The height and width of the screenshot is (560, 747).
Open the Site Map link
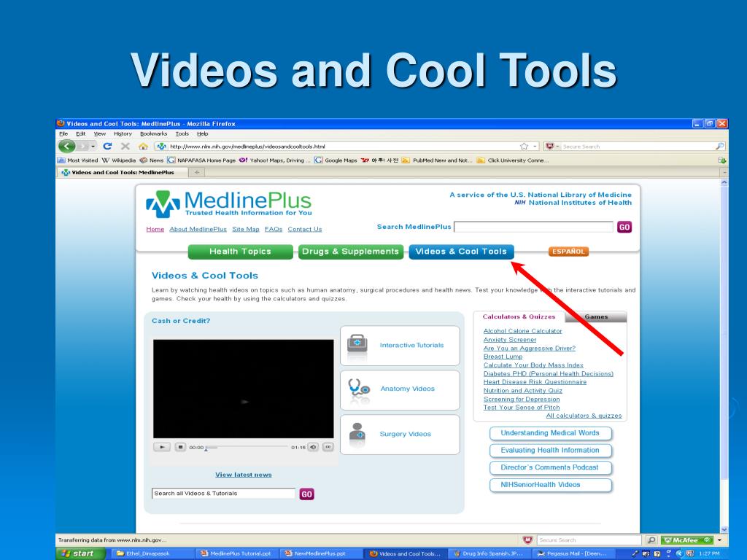(x=246, y=229)
